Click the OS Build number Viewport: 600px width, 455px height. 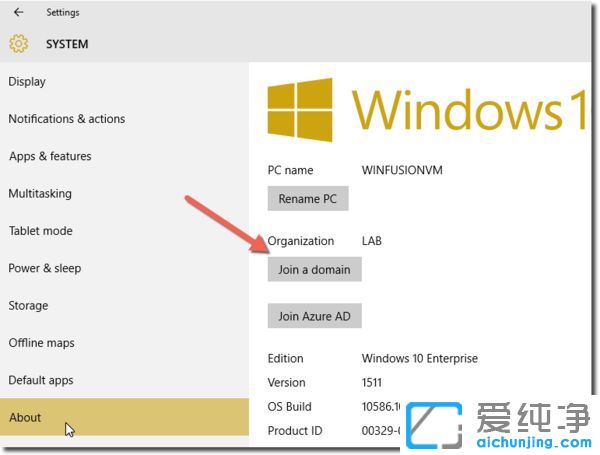pyautogui.click(x=381, y=406)
